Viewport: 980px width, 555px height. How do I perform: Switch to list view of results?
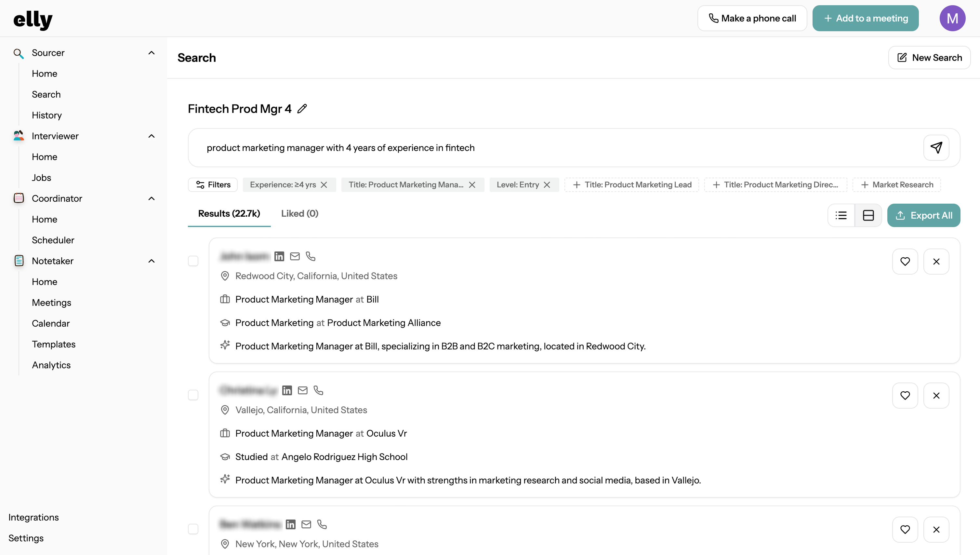(x=841, y=215)
